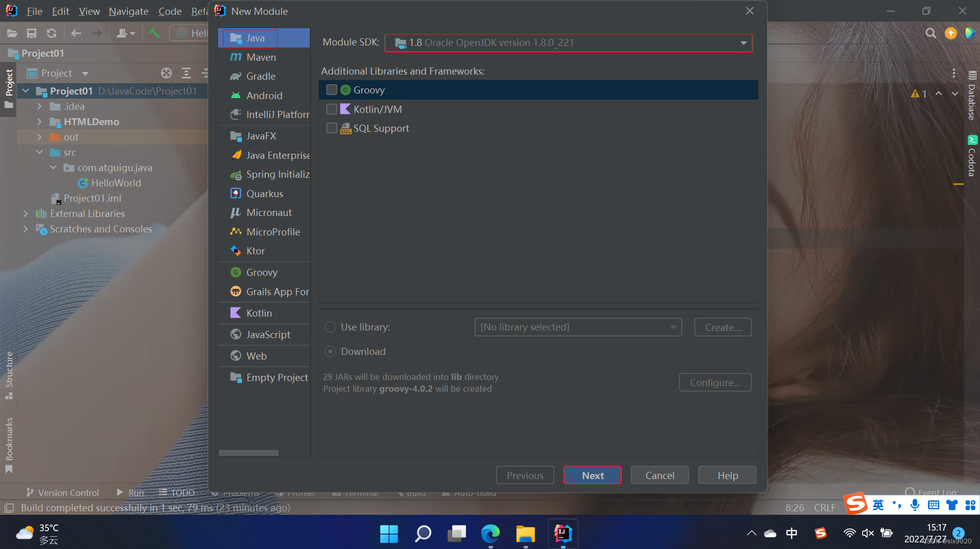
Task: Select Groovy module type in left list
Action: click(264, 272)
